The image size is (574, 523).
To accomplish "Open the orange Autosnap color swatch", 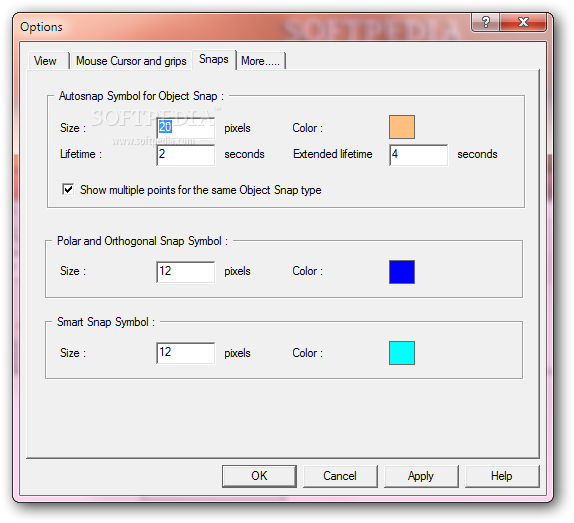I will coord(402,127).
